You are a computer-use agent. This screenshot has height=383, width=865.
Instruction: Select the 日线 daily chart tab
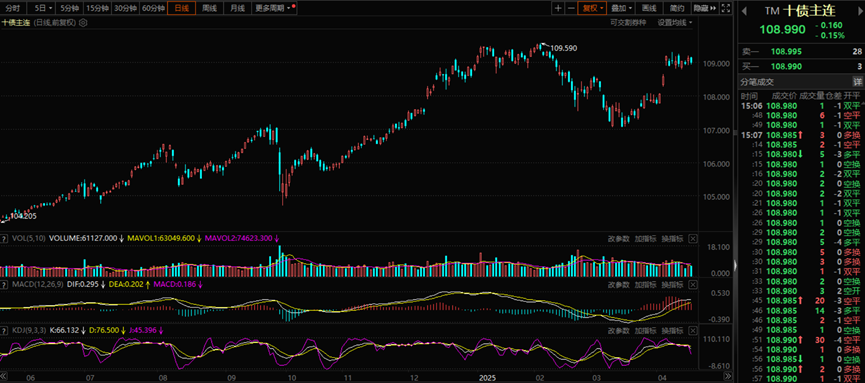pos(181,8)
